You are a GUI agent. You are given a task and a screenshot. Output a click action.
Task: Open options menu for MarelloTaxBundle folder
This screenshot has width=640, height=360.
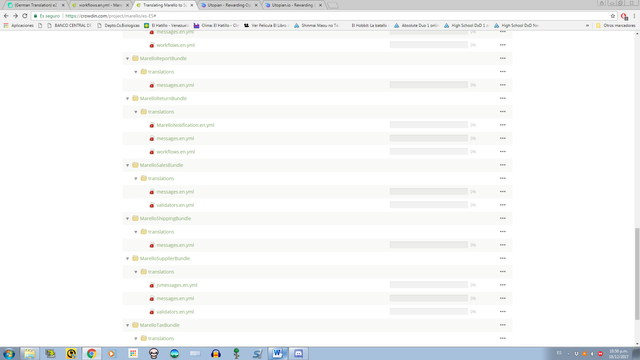pyautogui.click(x=502, y=325)
